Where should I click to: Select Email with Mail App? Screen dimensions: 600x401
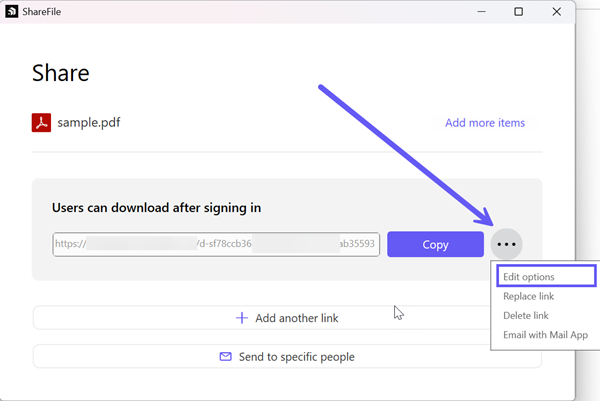[x=545, y=335]
